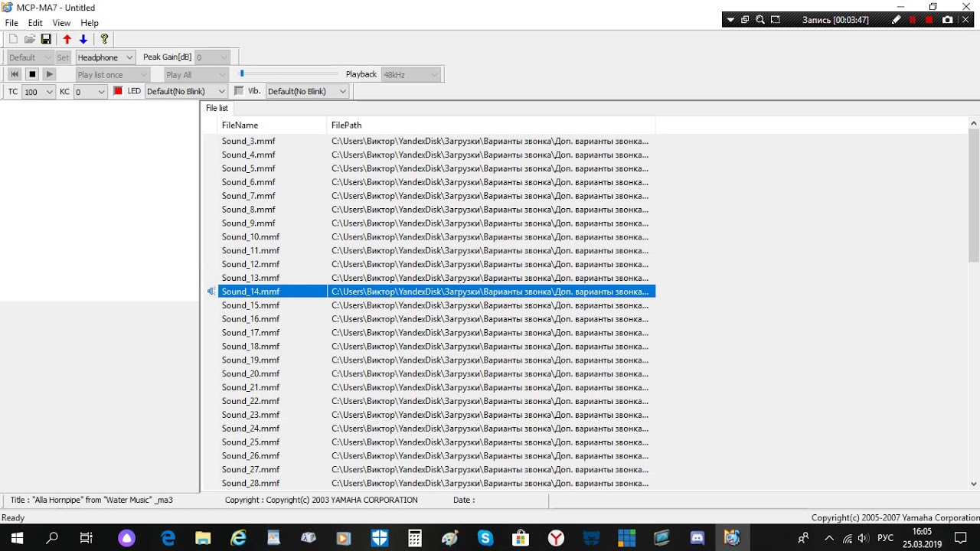The image size is (980, 551).
Task: Click the recorder window-mode icon
Action: [x=745, y=20]
